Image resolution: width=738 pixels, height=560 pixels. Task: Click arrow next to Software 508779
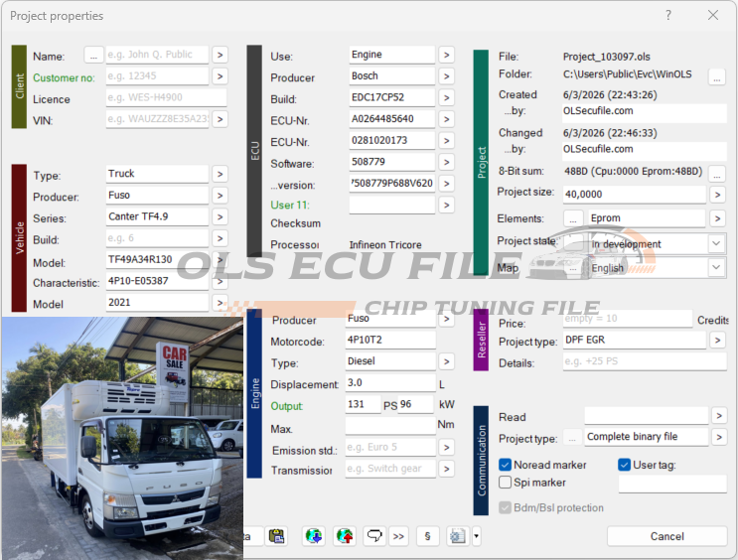[446, 163]
